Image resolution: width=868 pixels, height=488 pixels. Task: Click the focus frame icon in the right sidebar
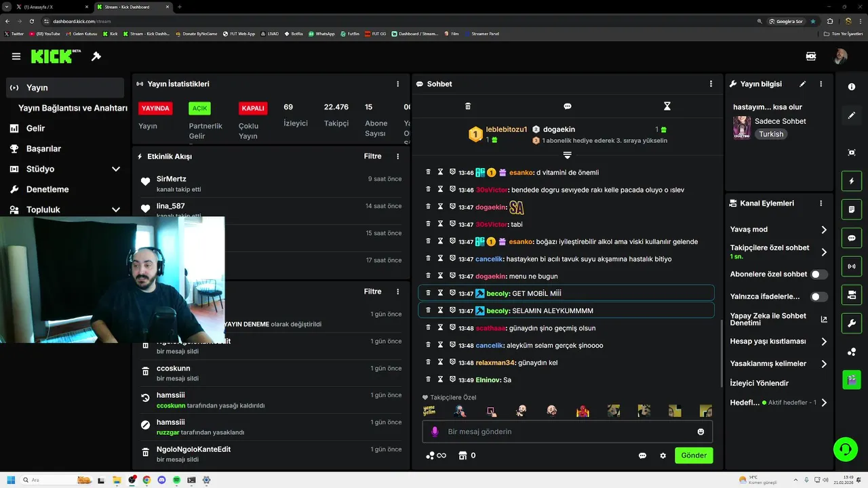(x=852, y=152)
